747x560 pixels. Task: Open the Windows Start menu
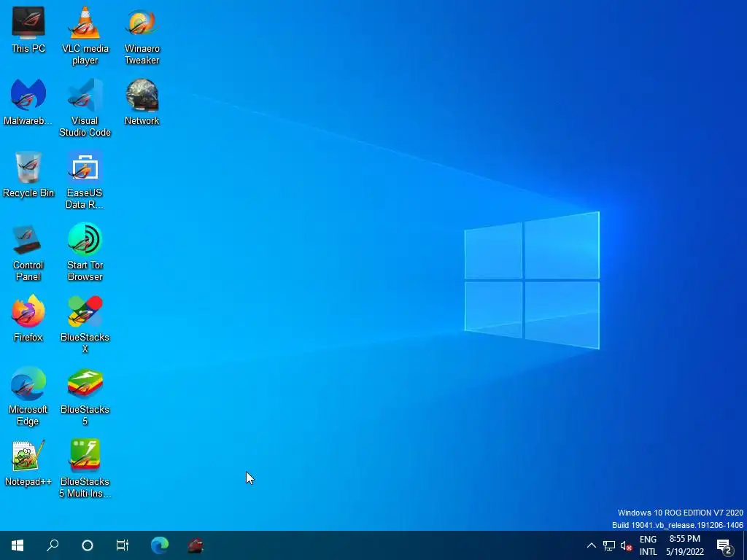tap(18, 545)
